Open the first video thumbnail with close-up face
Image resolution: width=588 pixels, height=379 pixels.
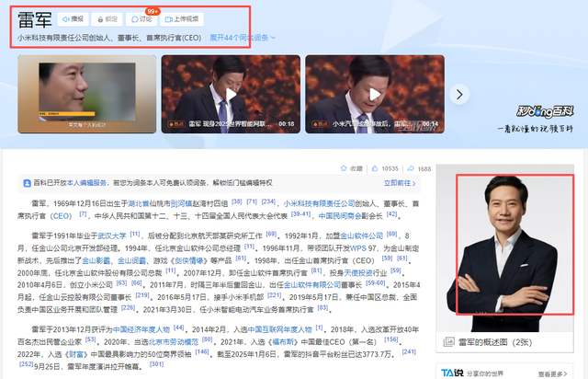click(87, 94)
